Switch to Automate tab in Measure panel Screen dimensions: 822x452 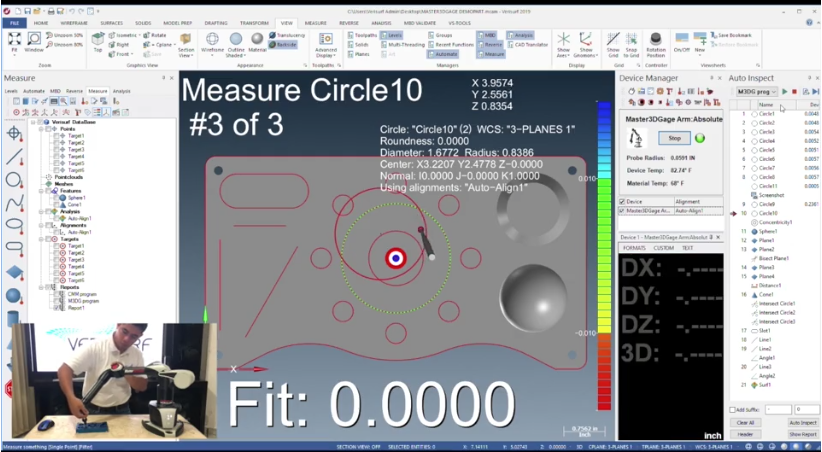coord(34,91)
